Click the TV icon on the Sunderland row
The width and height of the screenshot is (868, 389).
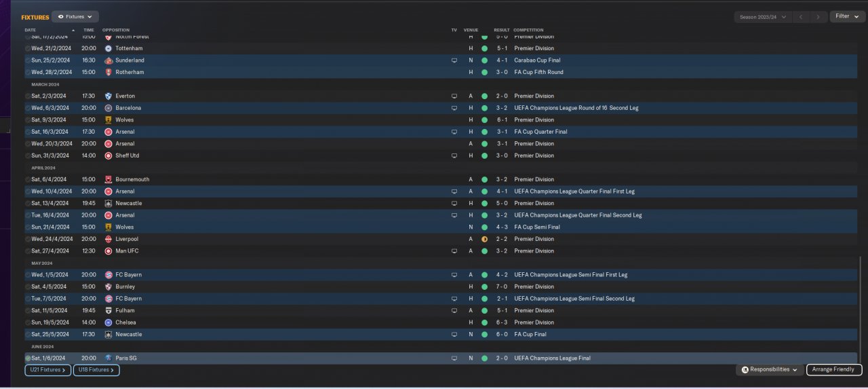click(454, 60)
